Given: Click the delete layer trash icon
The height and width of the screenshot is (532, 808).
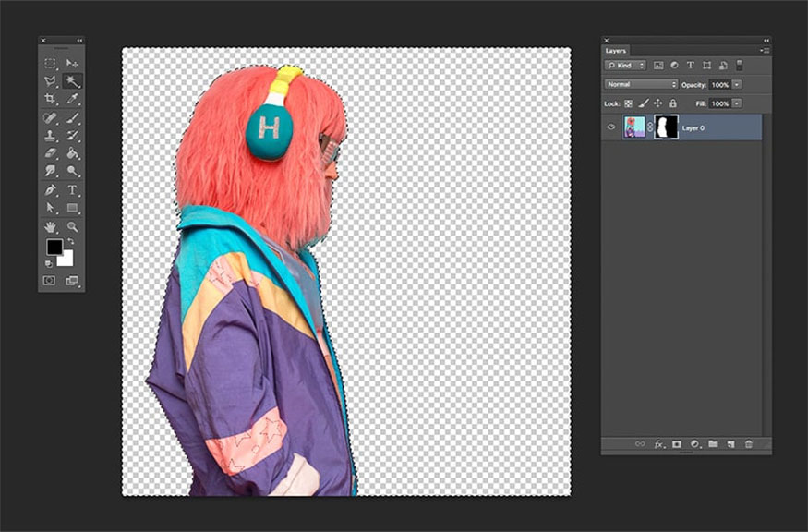Looking at the screenshot, I should (748, 444).
